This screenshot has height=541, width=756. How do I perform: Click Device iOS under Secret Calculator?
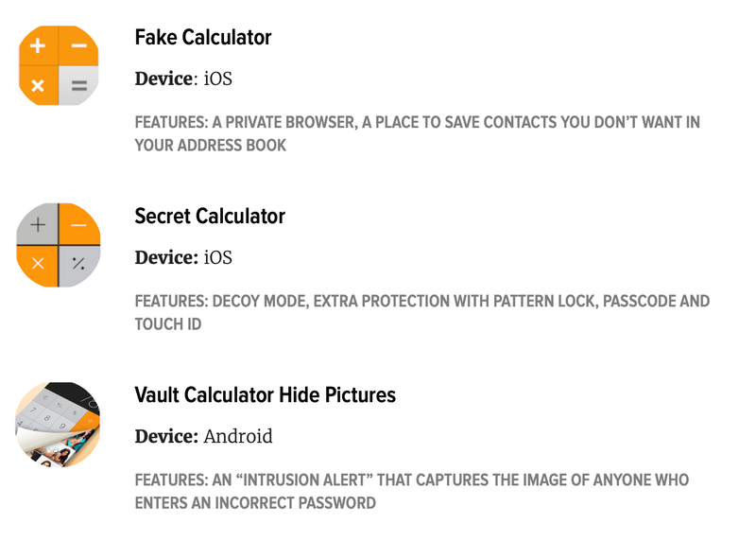coord(183,257)
